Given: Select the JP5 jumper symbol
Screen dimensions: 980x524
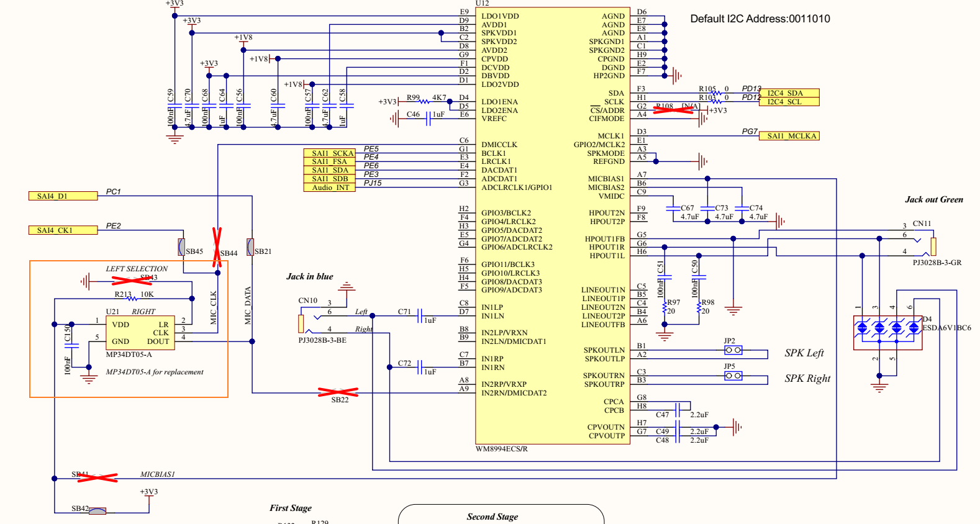Looking at the screenshot, I should point(733,376).
